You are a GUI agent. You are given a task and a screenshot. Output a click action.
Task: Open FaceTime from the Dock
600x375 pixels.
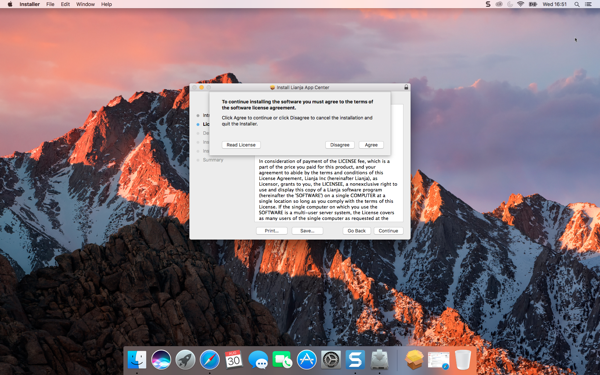pyautogui.click(x=282, y=360)
